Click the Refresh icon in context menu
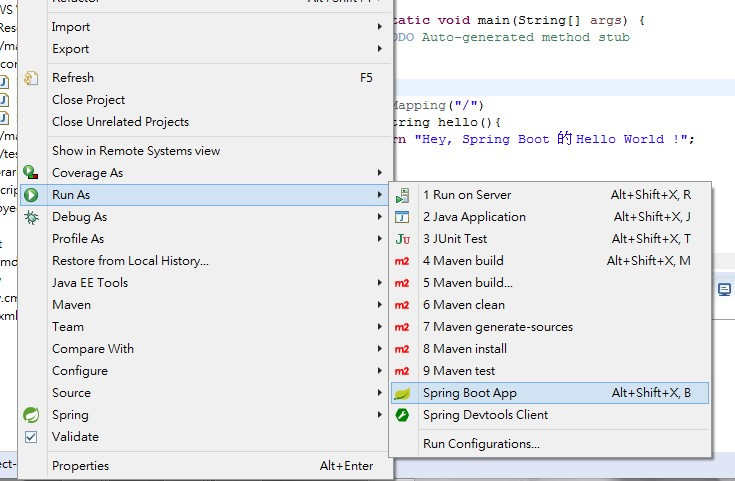Viewport: 735px width, 481px height. tap(31, 78)
